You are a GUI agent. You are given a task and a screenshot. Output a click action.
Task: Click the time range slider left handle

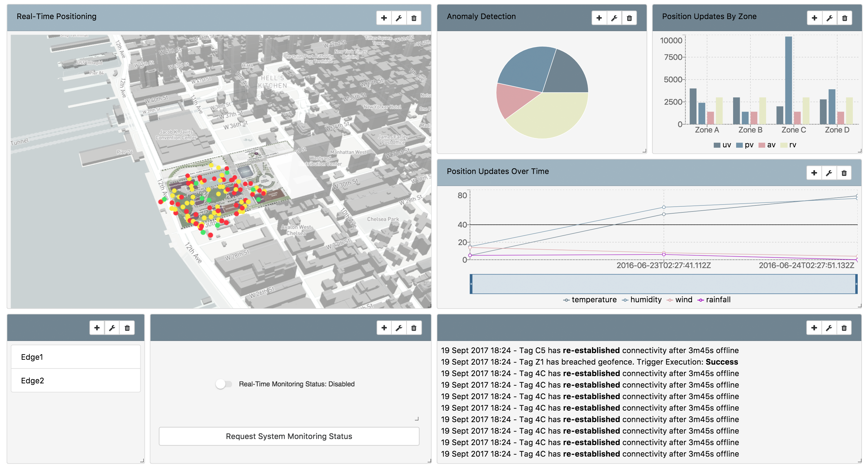(x=471, y=284)
